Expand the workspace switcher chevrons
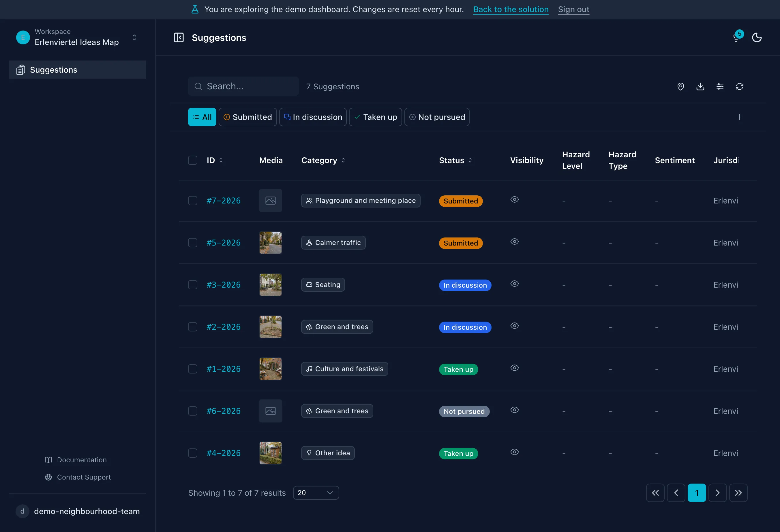Screen dimensions: 780x532 [134, 37]
